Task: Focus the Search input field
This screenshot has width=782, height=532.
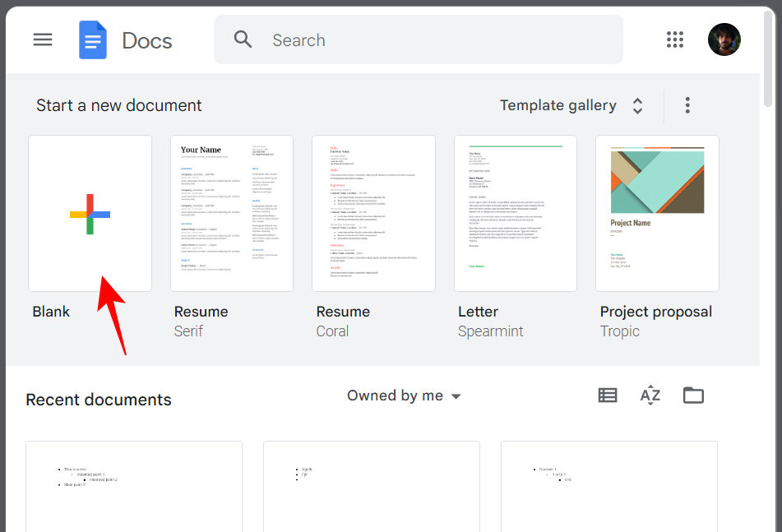Action: click(x=418, y=39)
